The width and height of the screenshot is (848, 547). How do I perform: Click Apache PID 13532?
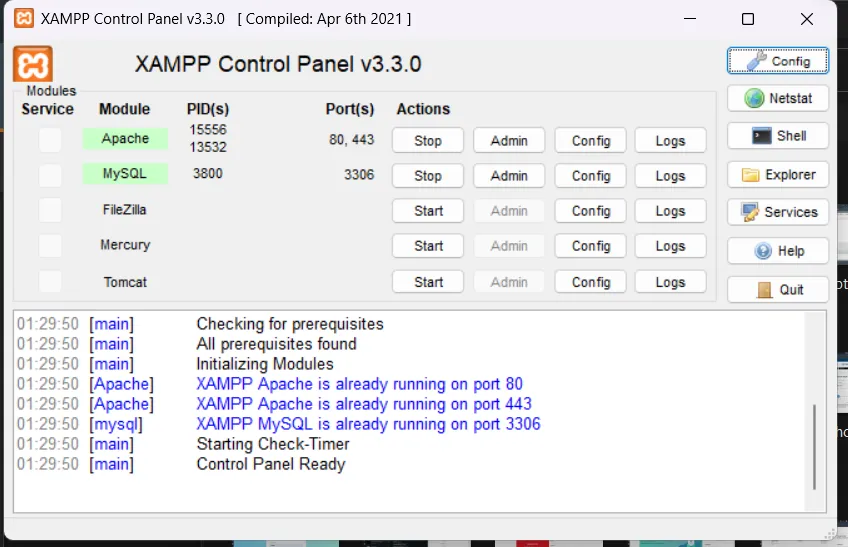pos(208,147)
